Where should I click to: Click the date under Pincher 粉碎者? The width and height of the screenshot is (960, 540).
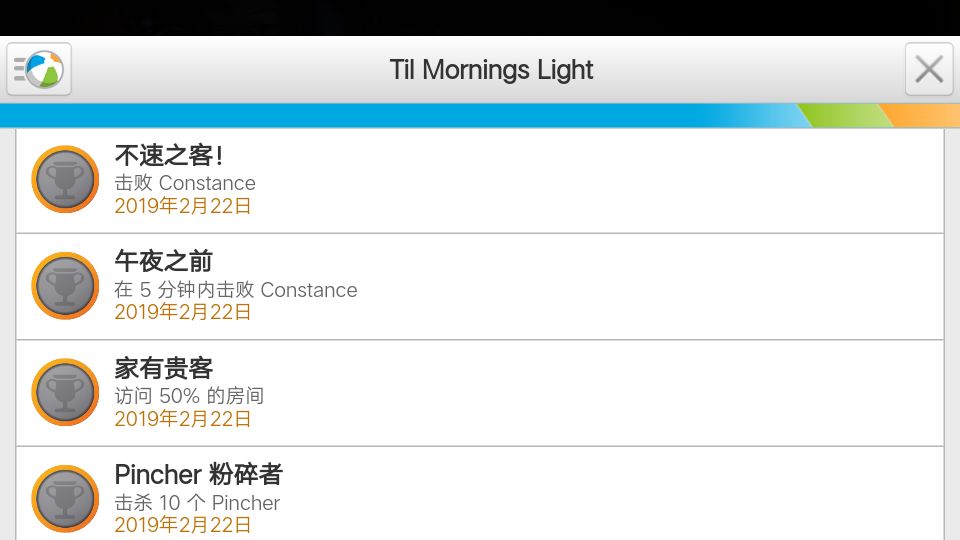click(183, 525)
